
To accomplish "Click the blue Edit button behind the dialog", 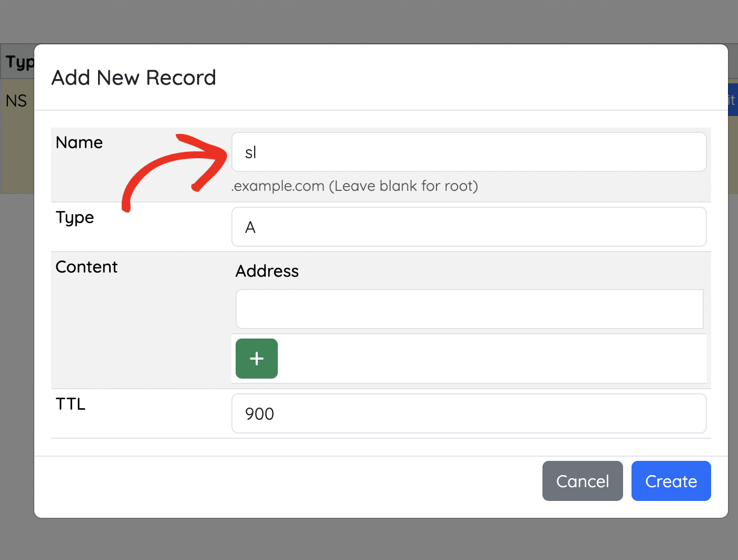I will (733, 100).
